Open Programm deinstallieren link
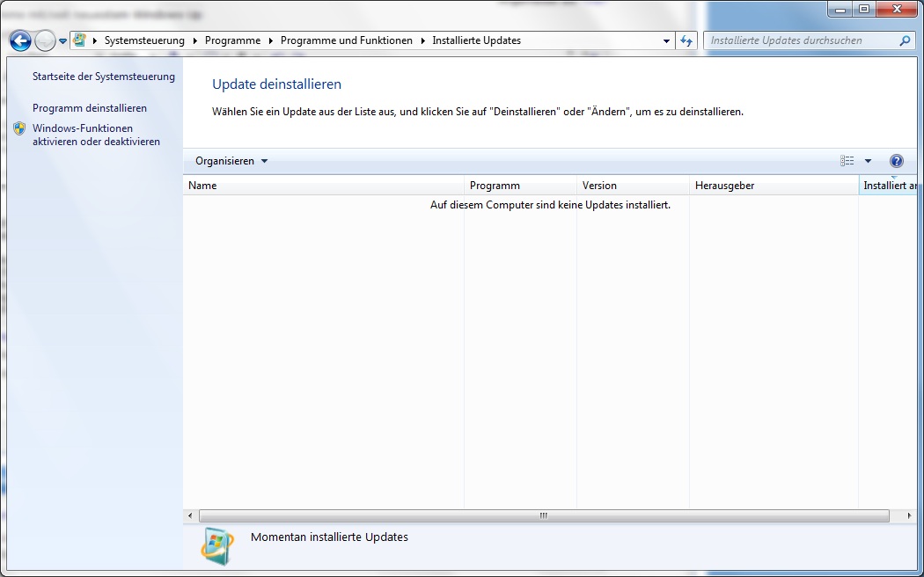Image resolution: width=924 pixels, height=577 pixels. point(90,108)
